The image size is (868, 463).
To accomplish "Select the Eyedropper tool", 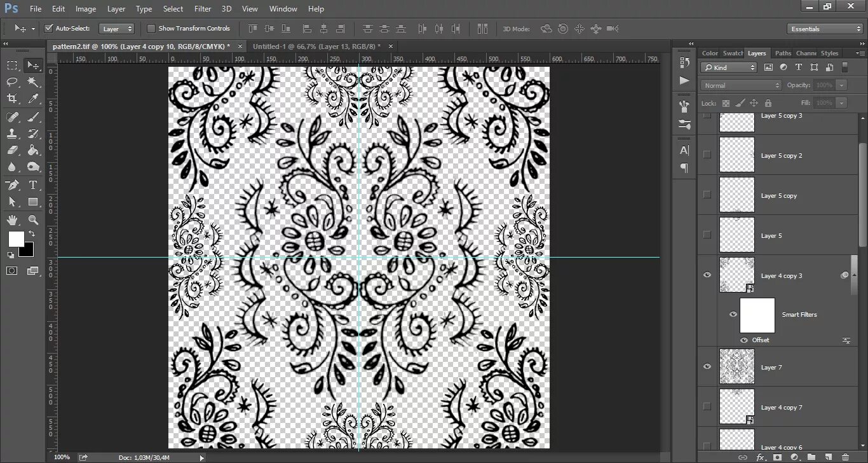I will (33, 99).
